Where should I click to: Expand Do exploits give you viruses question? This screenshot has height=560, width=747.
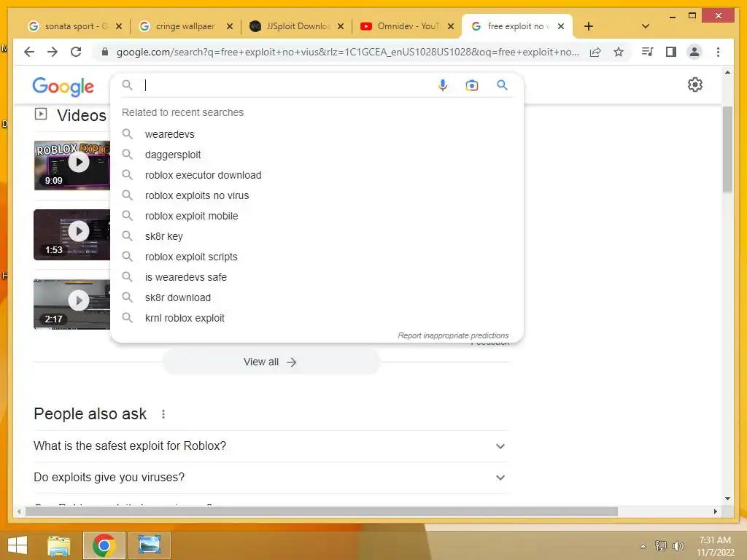tap(271, 478)
